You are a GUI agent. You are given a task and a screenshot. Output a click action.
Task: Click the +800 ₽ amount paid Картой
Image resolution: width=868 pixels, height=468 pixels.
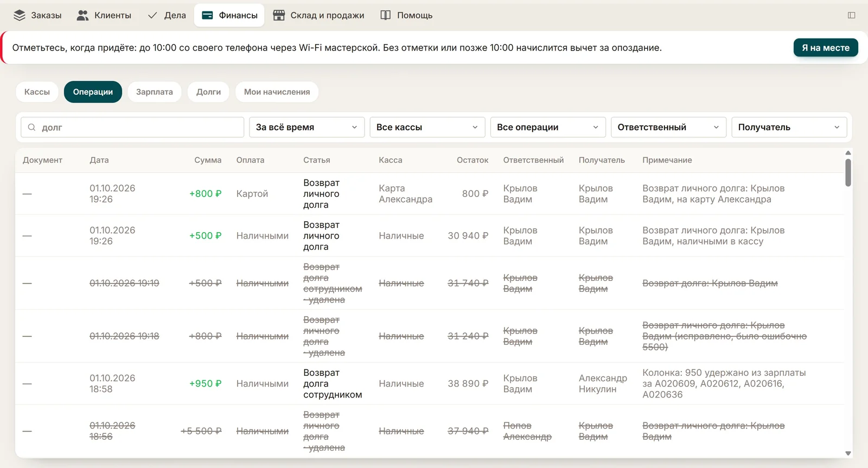(x=205, y=194)
